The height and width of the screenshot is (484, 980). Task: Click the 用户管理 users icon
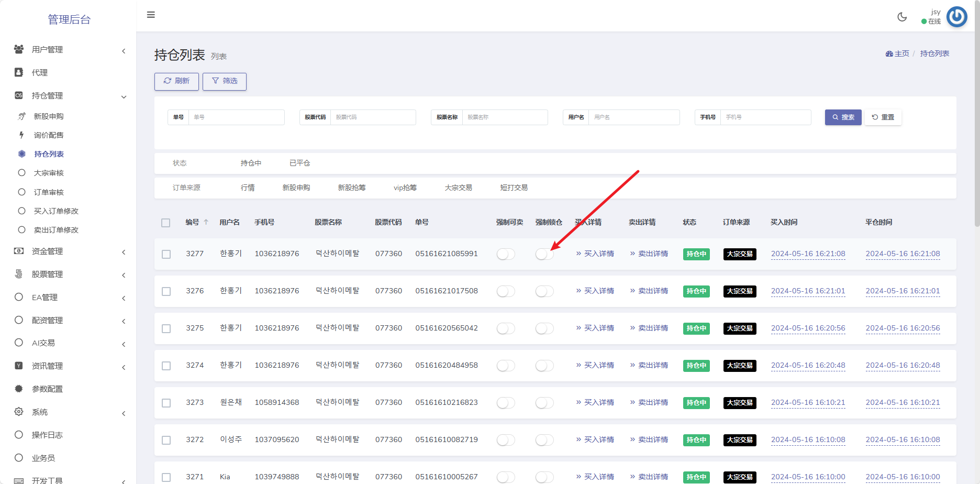point(19,49)
